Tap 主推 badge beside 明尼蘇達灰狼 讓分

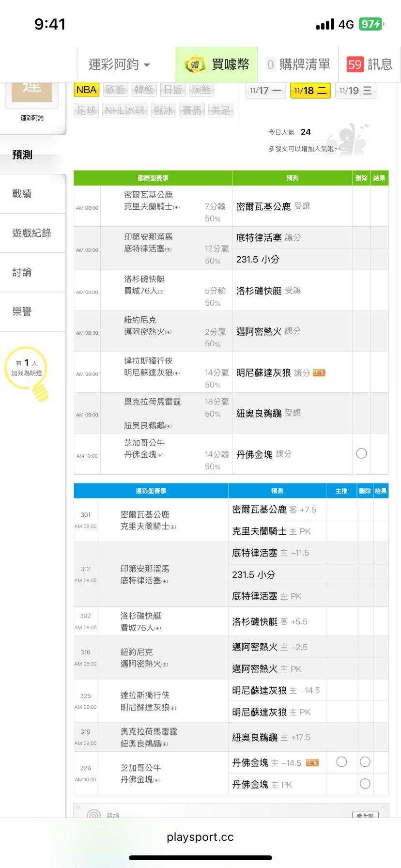point(319,372)
